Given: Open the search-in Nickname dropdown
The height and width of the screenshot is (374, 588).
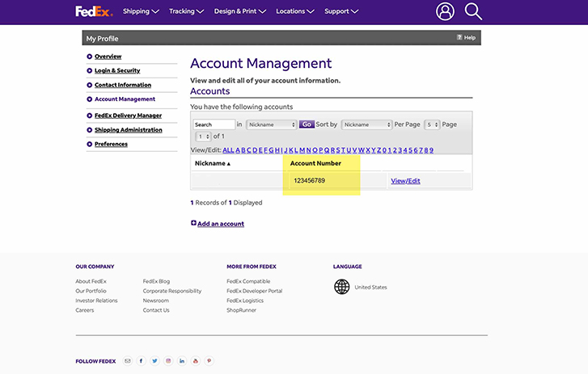Looking at the screenshot, I should tap(272, 124).
